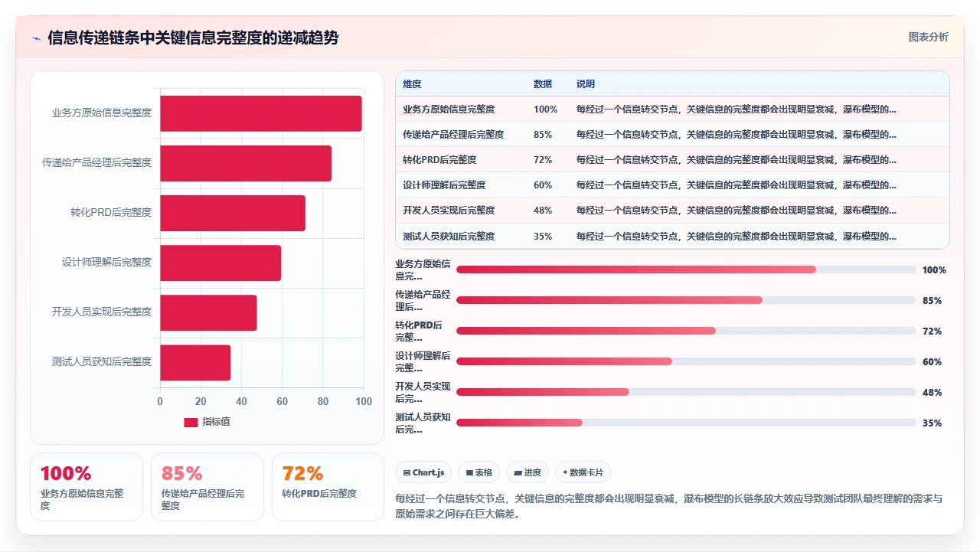Image resolution: width=980 pixels, height=552 pixels.
Task: Click the 数据 column header
Action: [543, 84]
